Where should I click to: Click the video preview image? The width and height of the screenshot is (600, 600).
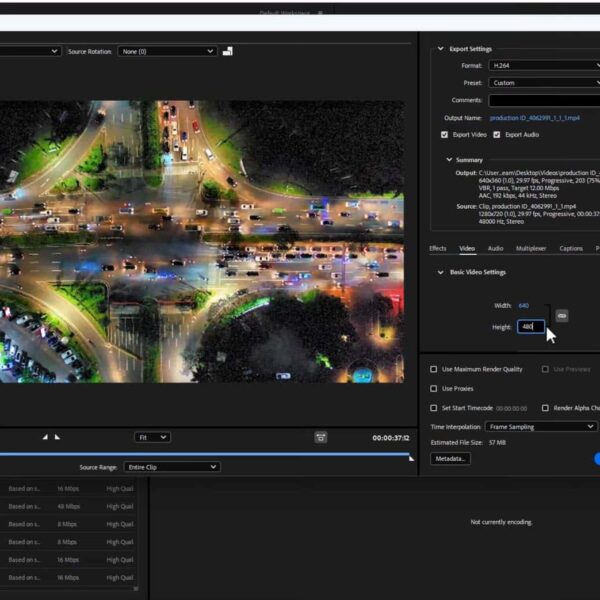pyautogui.click(x=202, y=241)
